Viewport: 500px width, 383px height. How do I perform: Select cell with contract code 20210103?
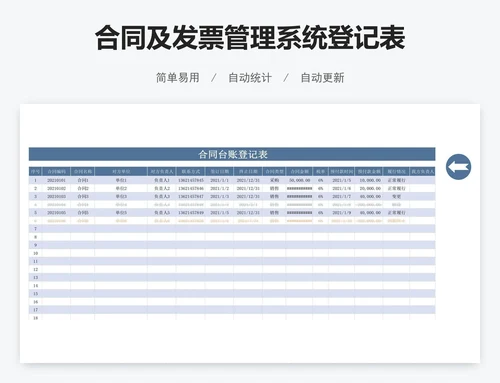point(56,197)
